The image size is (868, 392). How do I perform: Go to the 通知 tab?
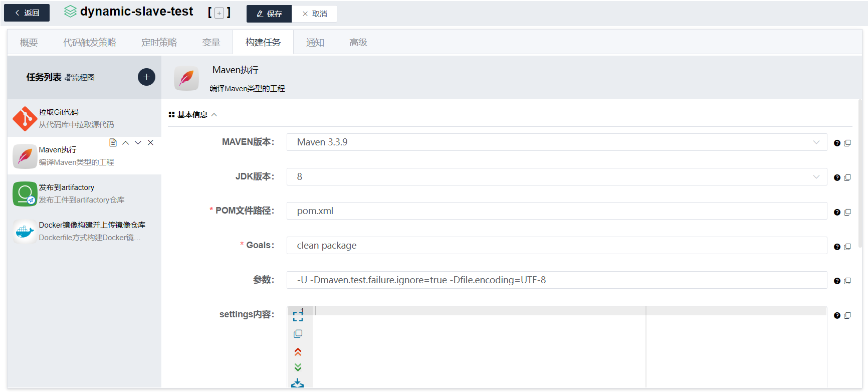coord(315,43)
